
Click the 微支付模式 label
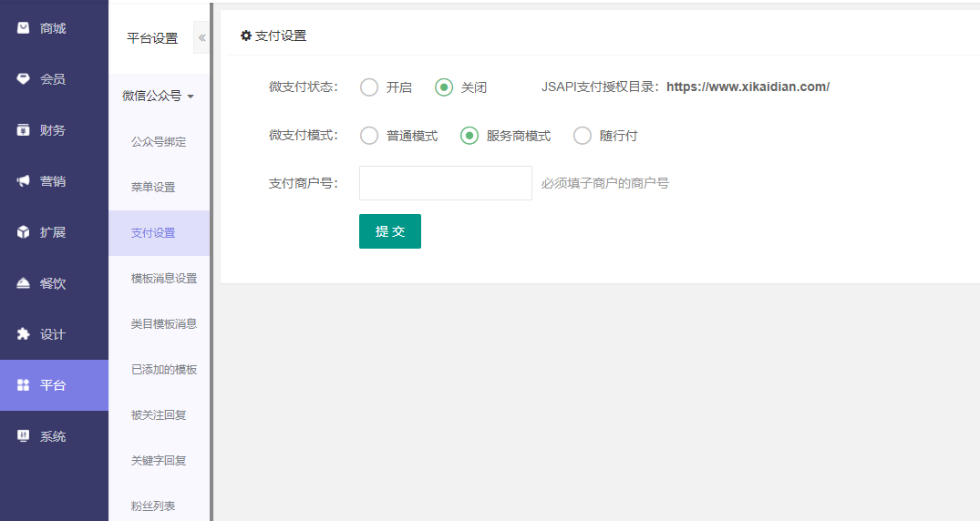304,136
